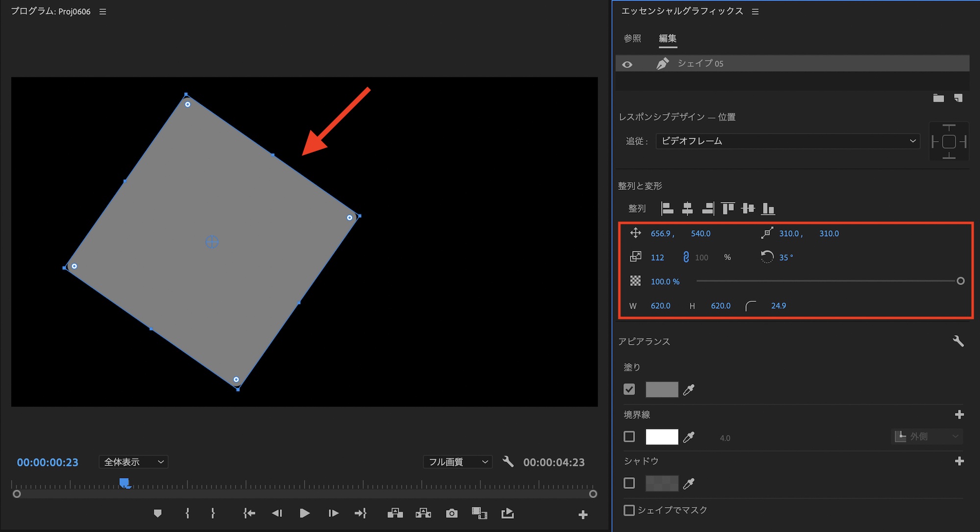This screenshot has height=532, width=980.
Task: Click the align left edges icon
Action: click(667, 209)
